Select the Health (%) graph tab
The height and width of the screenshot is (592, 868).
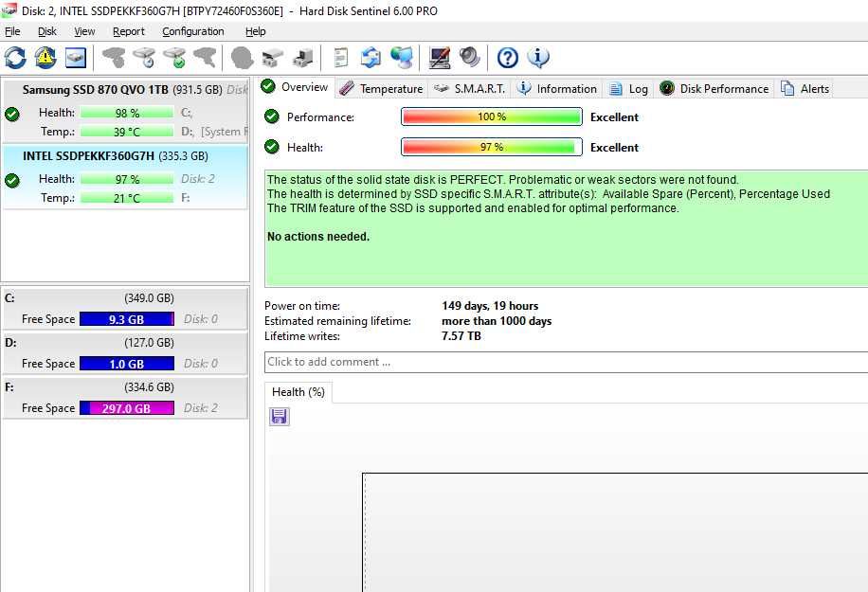298,392
